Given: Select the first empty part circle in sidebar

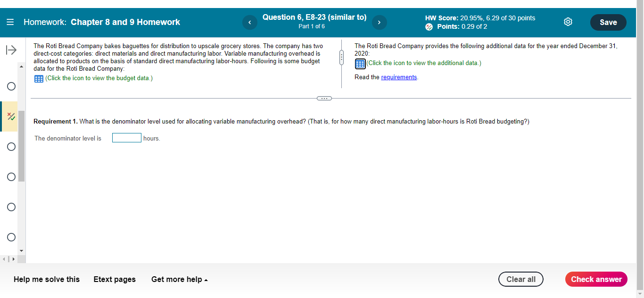Looking at the screenshot, I should [x=10, y=86].
